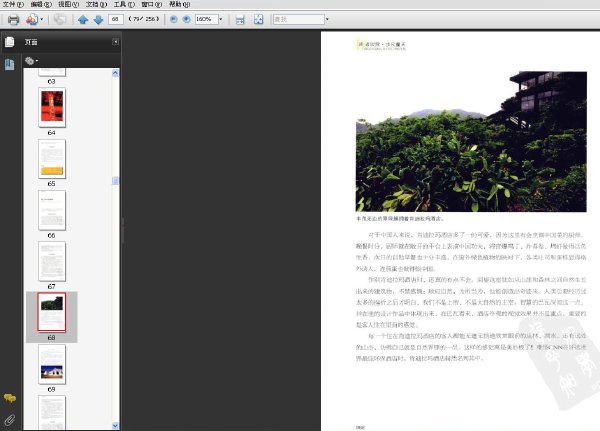
Task: Select page thumbnail 69
Action: pyautogui.click(x=52, y=364)
